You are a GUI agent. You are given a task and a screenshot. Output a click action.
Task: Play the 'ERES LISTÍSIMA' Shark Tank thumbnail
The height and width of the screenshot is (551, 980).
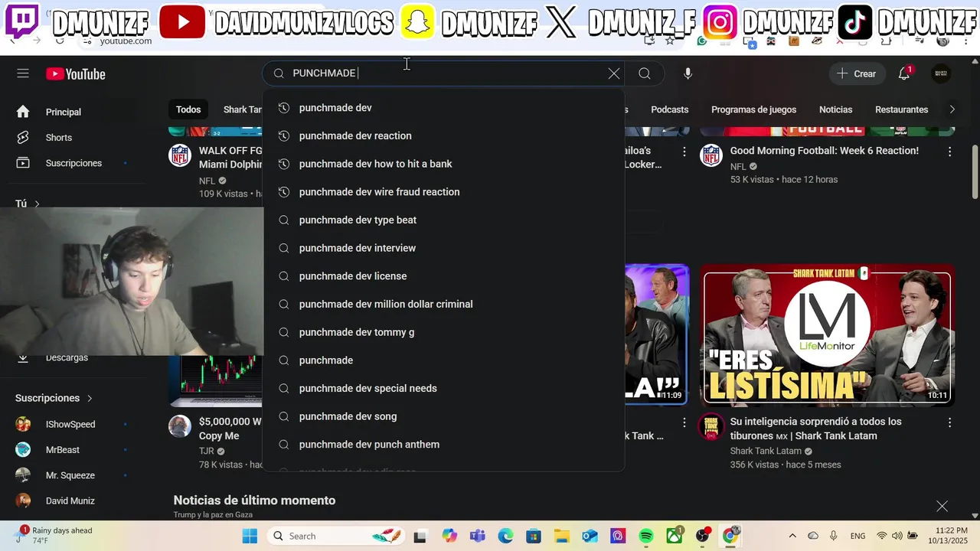(x=827, y=334)
